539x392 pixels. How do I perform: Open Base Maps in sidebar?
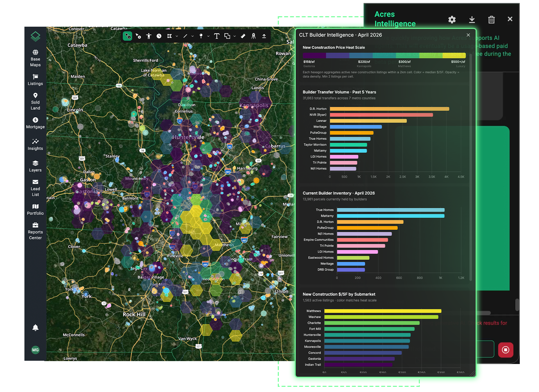pyautogui.click(x=35, y=58)
